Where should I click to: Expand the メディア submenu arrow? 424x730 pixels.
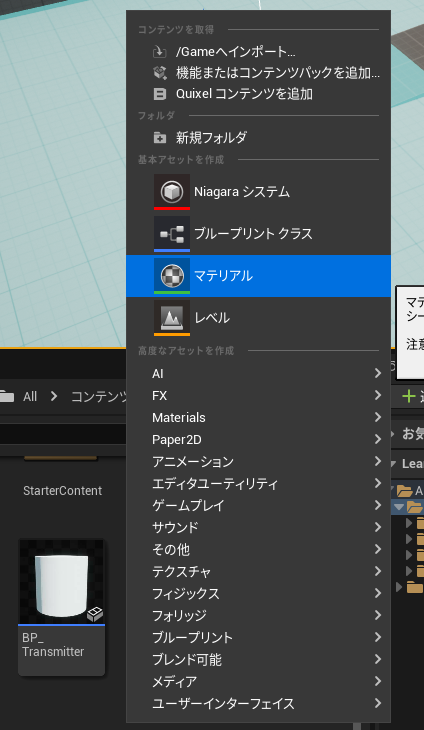(378, 682)
